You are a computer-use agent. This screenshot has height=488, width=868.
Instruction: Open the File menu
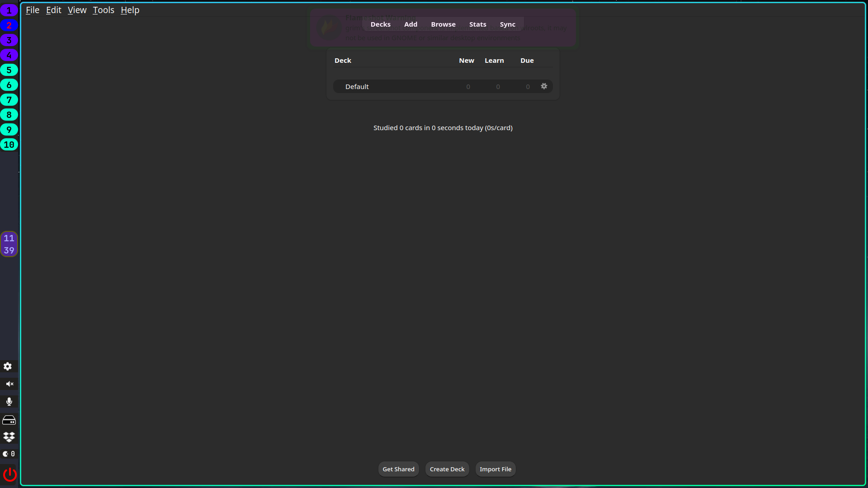click(33, 10)
